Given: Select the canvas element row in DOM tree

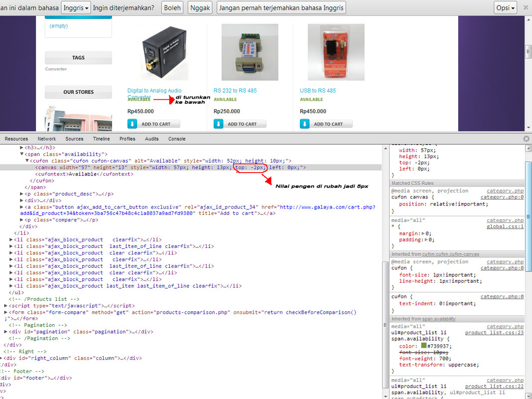Looking at the screenshot, I should [191, 168].
